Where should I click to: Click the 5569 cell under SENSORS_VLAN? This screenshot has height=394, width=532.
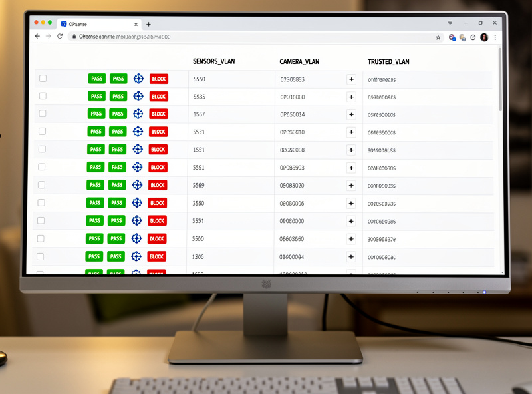tap(198, 185)
